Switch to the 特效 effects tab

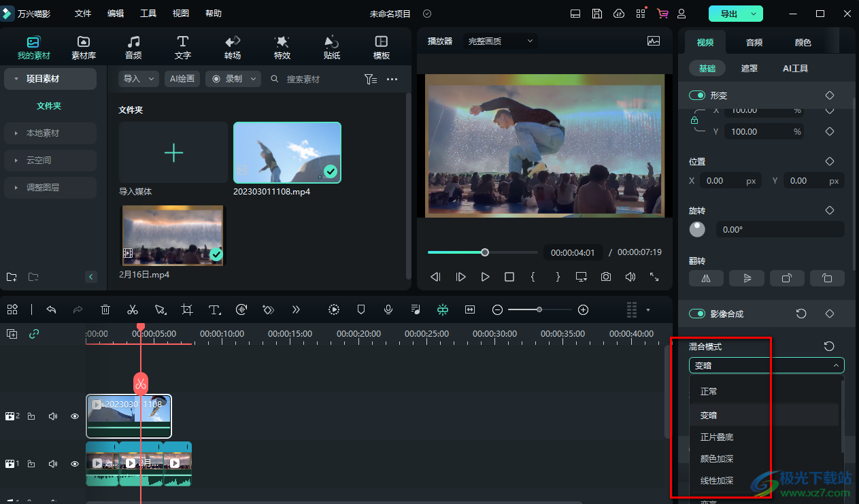point(282,48)
